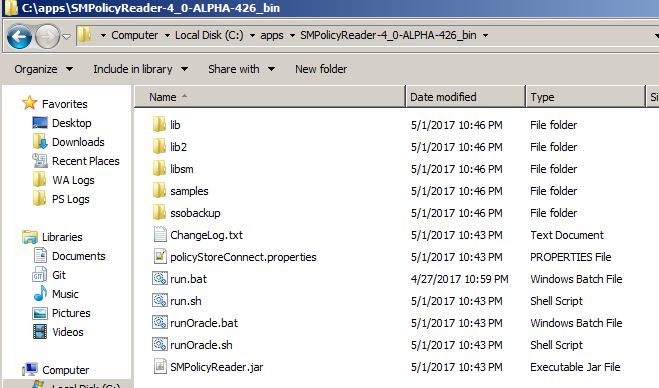This screenshot has width=659, height=388.
Task: Select Local Disk (C:) in the breadcrumb
Action: click(x=209, y=35)
